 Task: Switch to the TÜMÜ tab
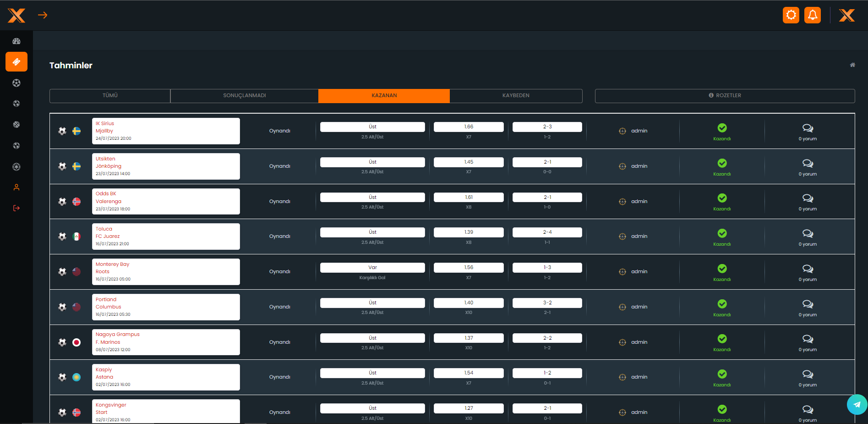click(x=110, y=96)
